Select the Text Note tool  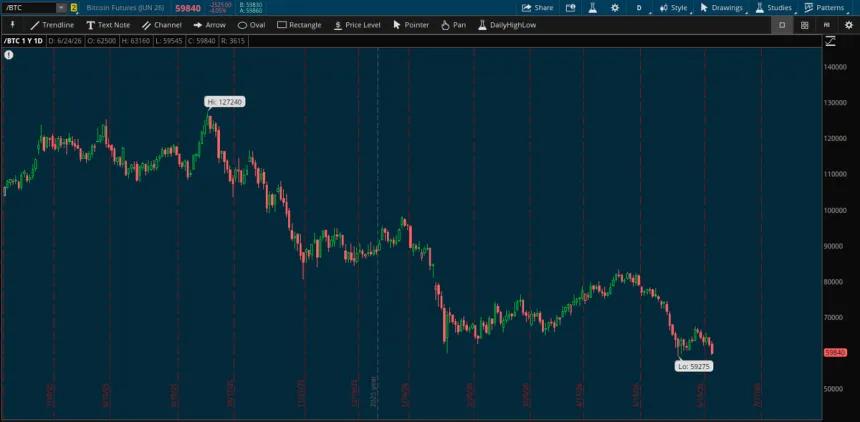tap(108, 25)
